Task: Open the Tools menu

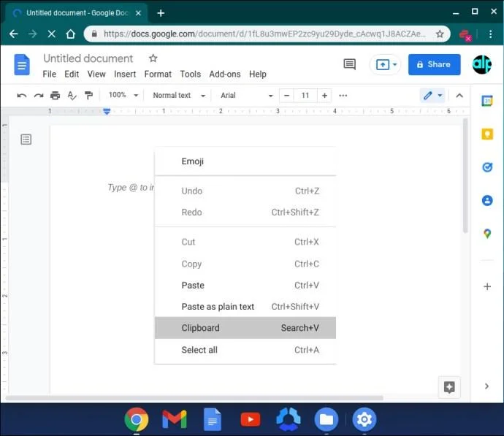Action: click(191, 74)
